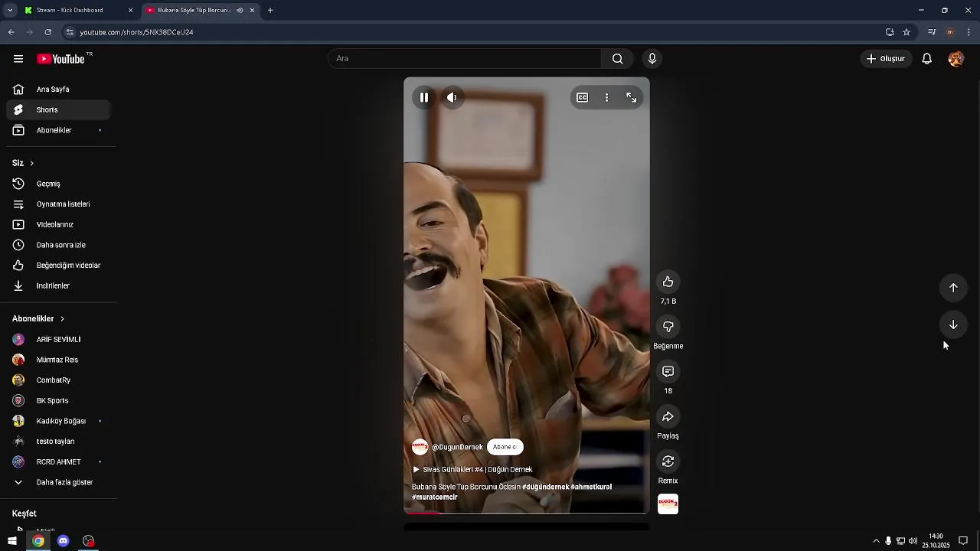Go to YouTube home via logo
This screenshot has height=551, width=980.
click(60, 59)
